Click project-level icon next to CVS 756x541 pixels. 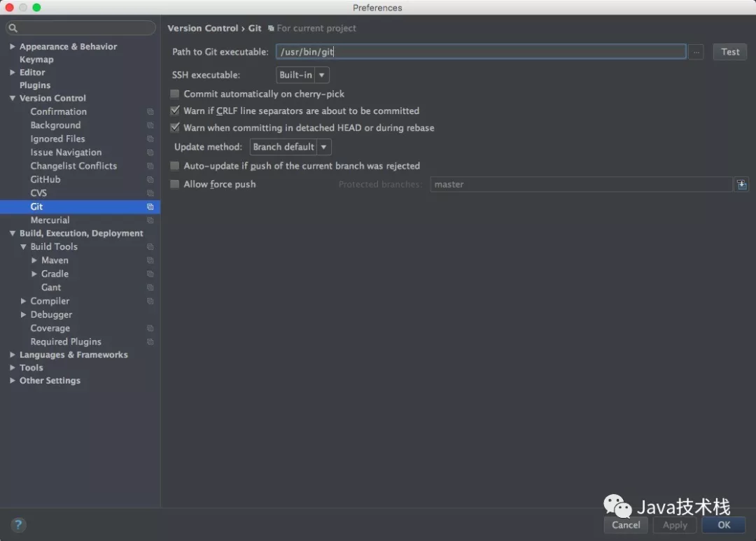(x=150, y=193)
